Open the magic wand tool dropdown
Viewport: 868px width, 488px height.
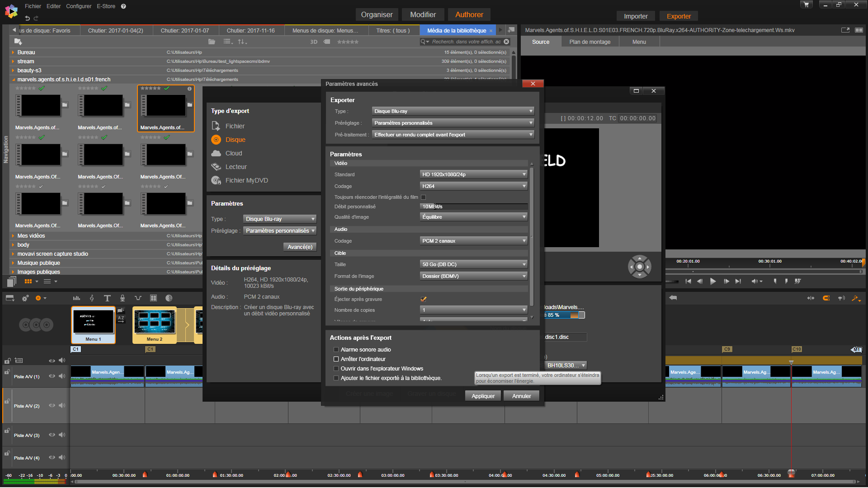[x=856, y=298]
